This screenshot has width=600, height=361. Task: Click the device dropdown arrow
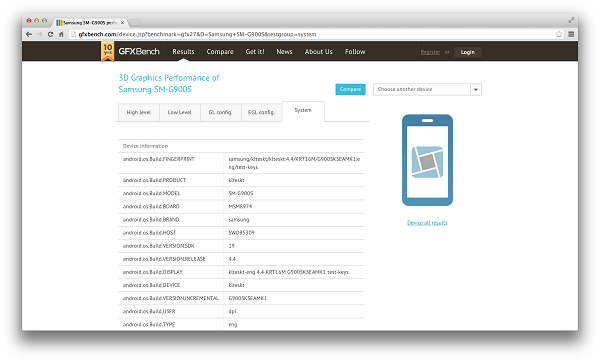(x=476, y=90)
